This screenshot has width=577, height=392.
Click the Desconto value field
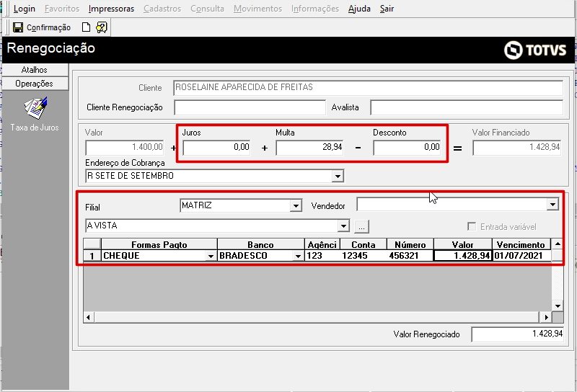[x=407, y=148]
